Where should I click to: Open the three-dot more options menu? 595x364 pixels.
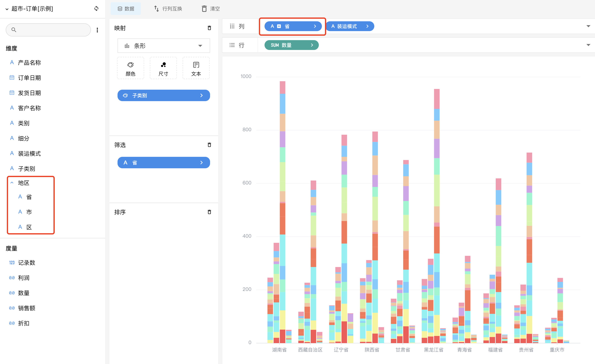click(x=97, y=30)
